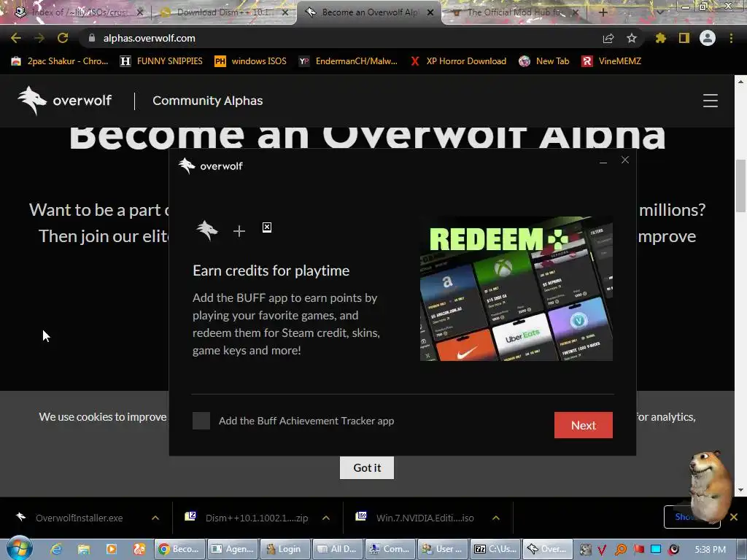Select the Become an Overwolf Alpha tab
This screenshot has height=560, width=747.
(370, 12)
